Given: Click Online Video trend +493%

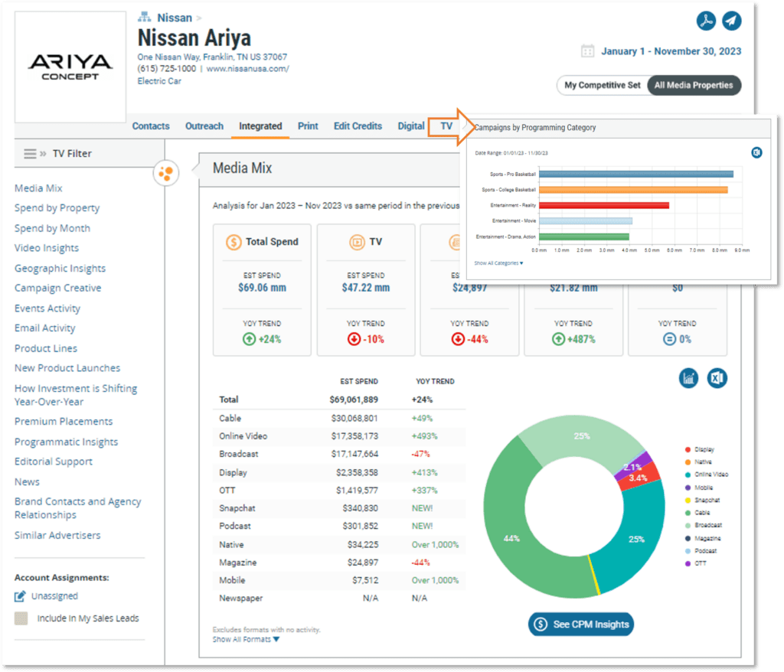Looking at the screenshot, I should tap(424, 436).
